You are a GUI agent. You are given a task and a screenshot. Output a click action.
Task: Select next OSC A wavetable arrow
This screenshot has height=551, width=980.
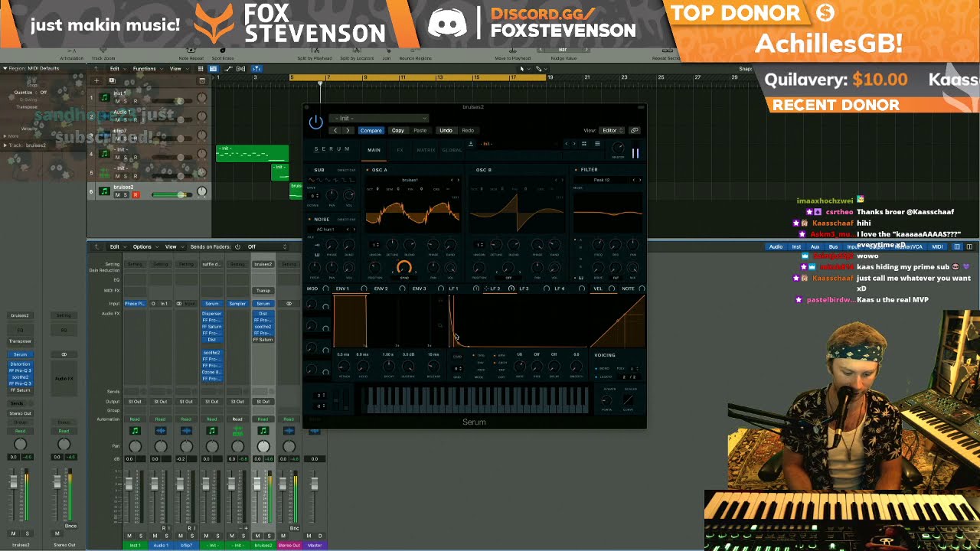[x=458, y=180]
